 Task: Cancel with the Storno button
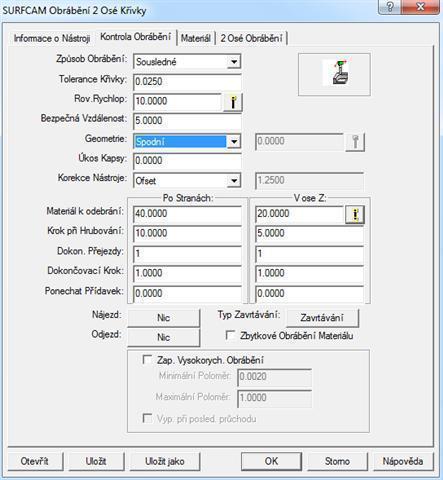(x=337, y=461)
